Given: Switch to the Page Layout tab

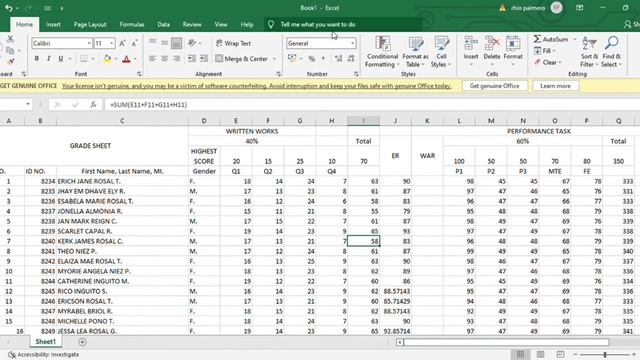Looking at the screenshot, I should click(90, 24).
